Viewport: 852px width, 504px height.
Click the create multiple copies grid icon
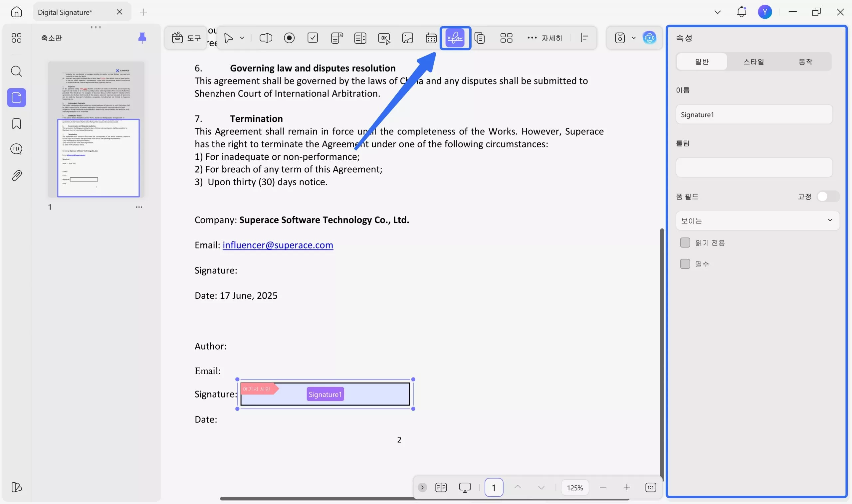tap(506, 38)
